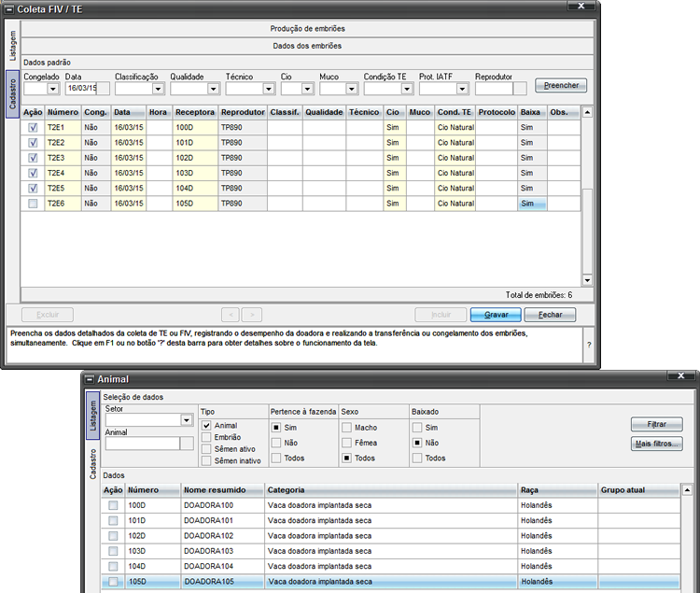Uncheck the checkbox for embryo T2E3
This screenshot has width=700, height=593.
coord(33,158)
